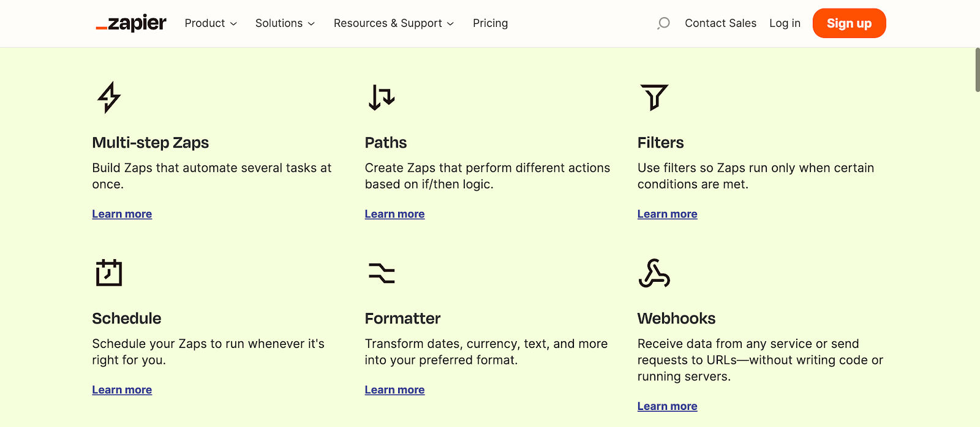Open search with the magnifier icon

(x=663, y=23)
